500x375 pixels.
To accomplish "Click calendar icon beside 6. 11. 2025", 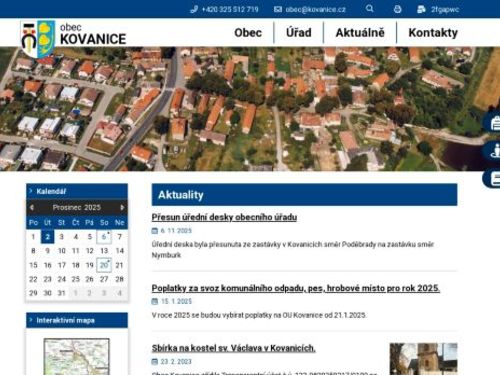I will 155,231.
